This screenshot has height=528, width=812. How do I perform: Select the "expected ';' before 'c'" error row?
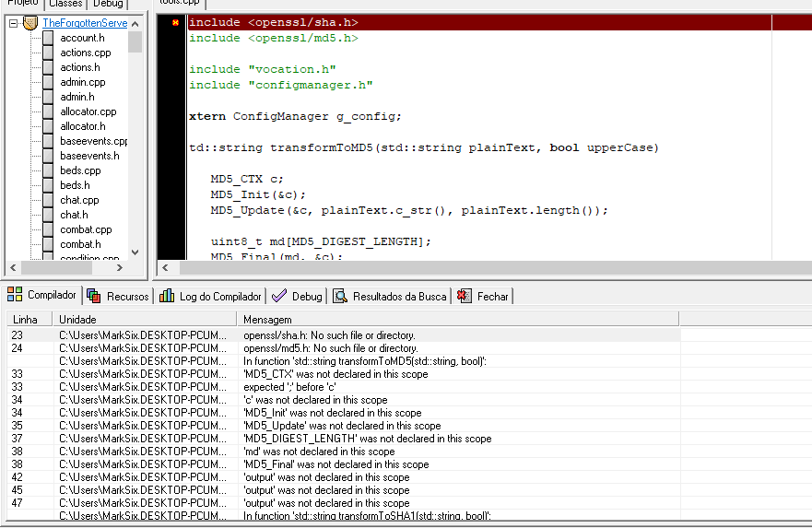coord(344,387)
